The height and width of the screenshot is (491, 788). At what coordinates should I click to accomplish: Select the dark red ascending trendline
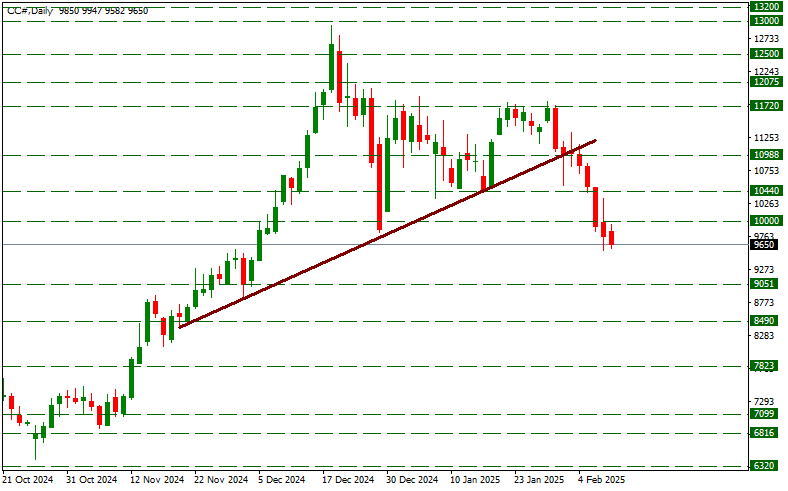(387, 234)
